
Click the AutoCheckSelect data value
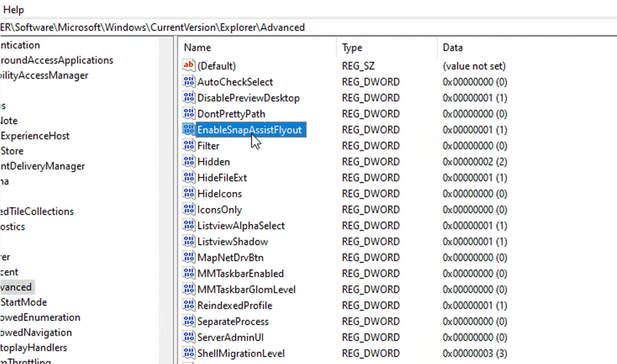point(475,82)
